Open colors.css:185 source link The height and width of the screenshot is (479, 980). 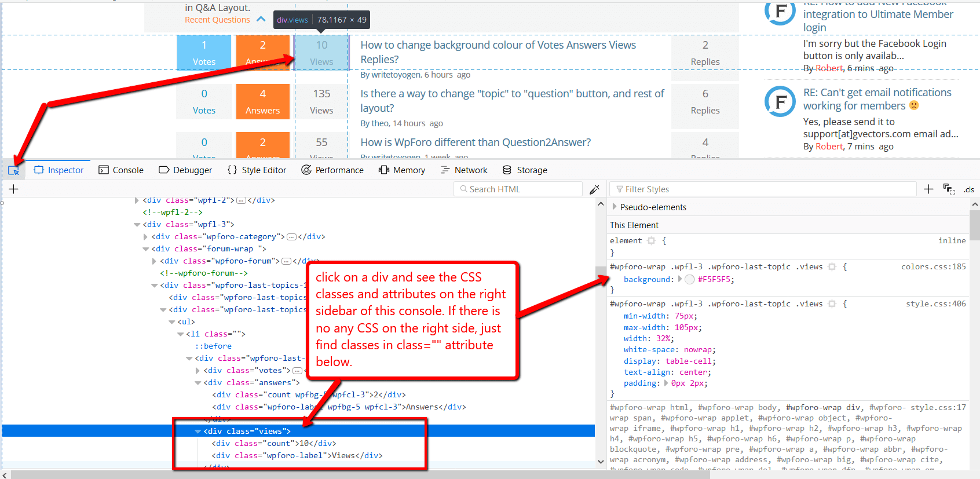click(x=933, y=267)
